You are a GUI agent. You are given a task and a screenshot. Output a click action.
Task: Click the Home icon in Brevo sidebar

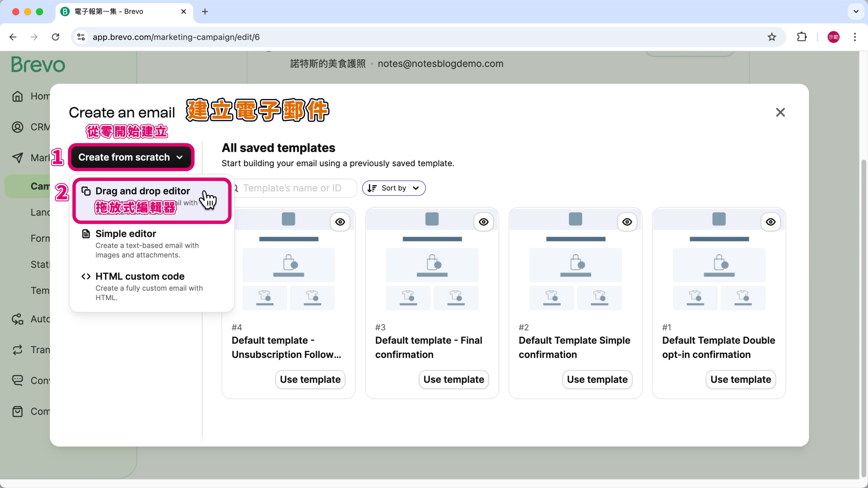point(18,96)
